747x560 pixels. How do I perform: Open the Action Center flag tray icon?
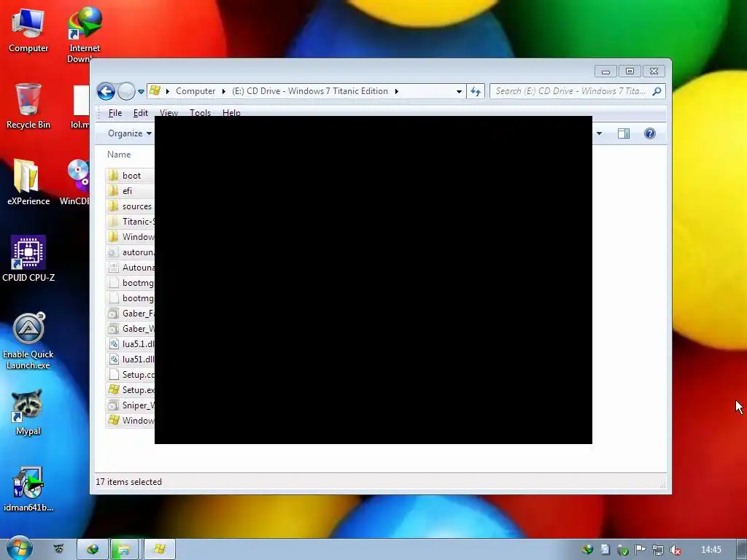(640, 550)
